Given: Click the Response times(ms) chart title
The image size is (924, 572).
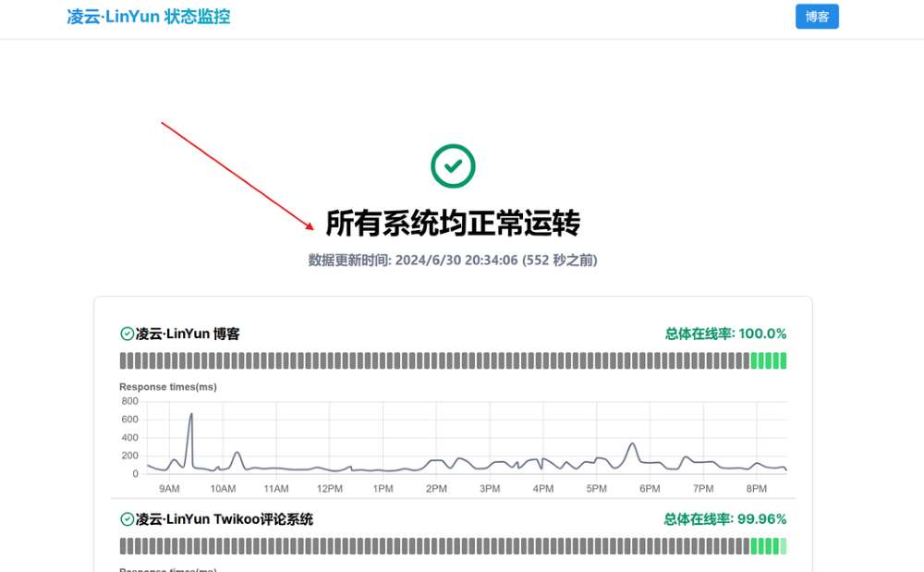Looking at the screenshot, I should (x=168, y=386).
